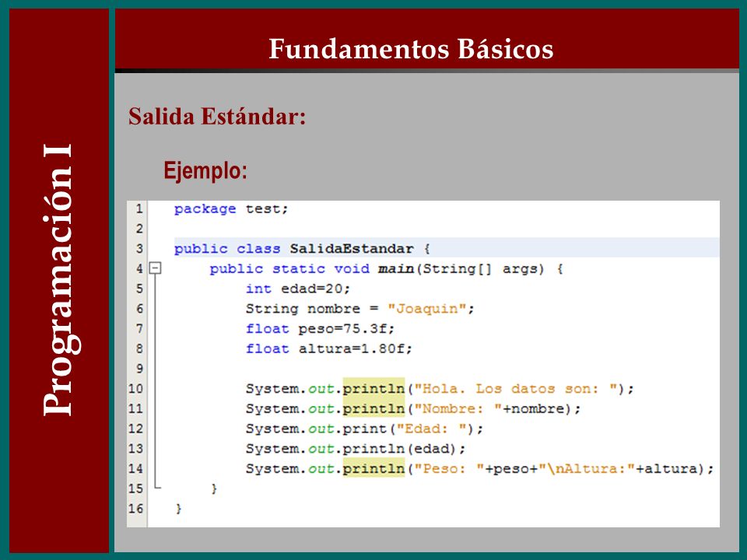Click line number 1 in gutter
Screen dimensions: 747x560
139,208
